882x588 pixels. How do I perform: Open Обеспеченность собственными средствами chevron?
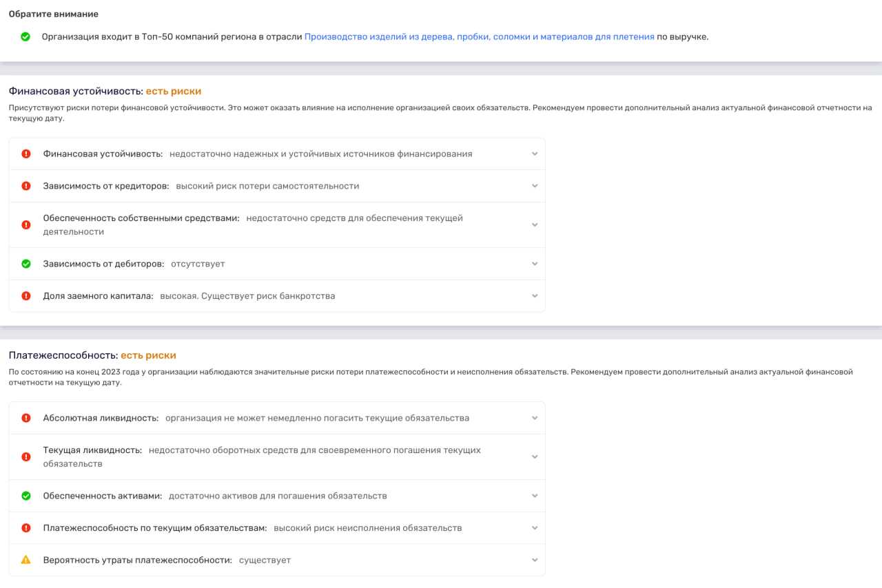[535, 224]
